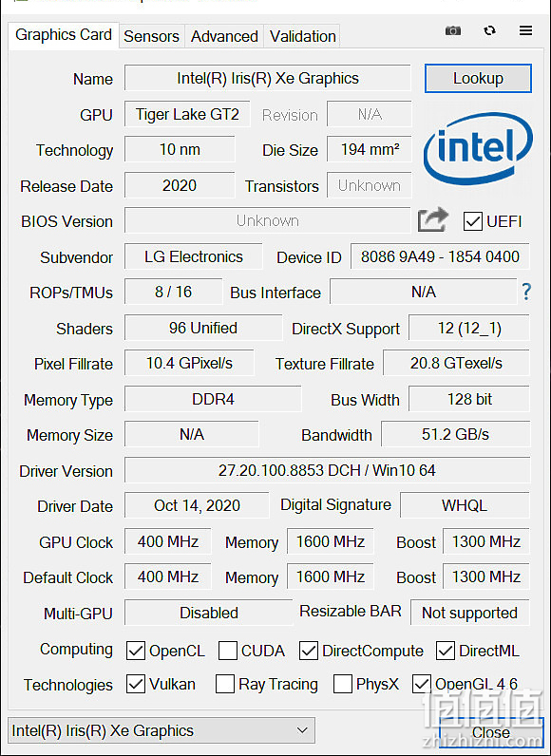Click the Close button

click(x=491, y=732)
